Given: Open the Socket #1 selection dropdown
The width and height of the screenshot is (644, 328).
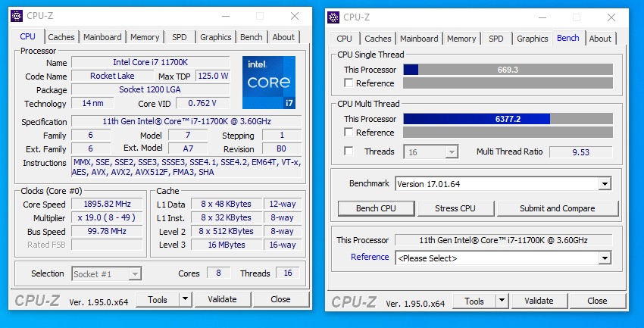Looking at the screenshot, I should point(107,273).
